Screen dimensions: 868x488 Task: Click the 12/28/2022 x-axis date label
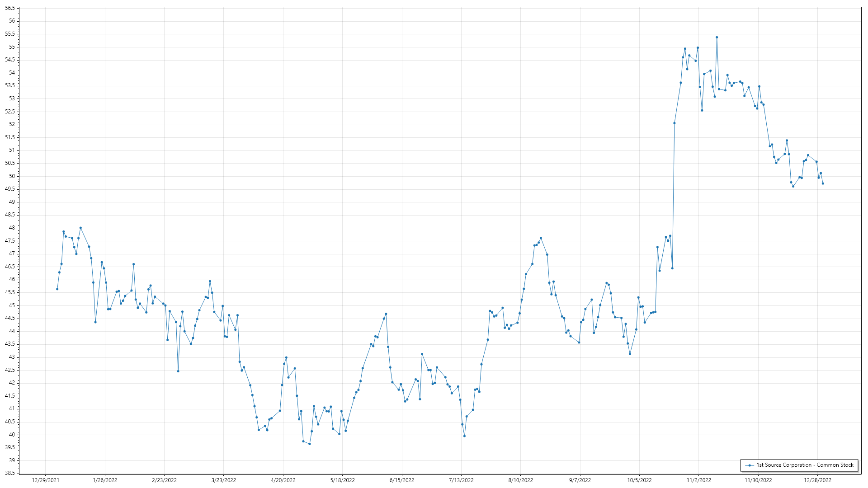[x=817, y=480]
